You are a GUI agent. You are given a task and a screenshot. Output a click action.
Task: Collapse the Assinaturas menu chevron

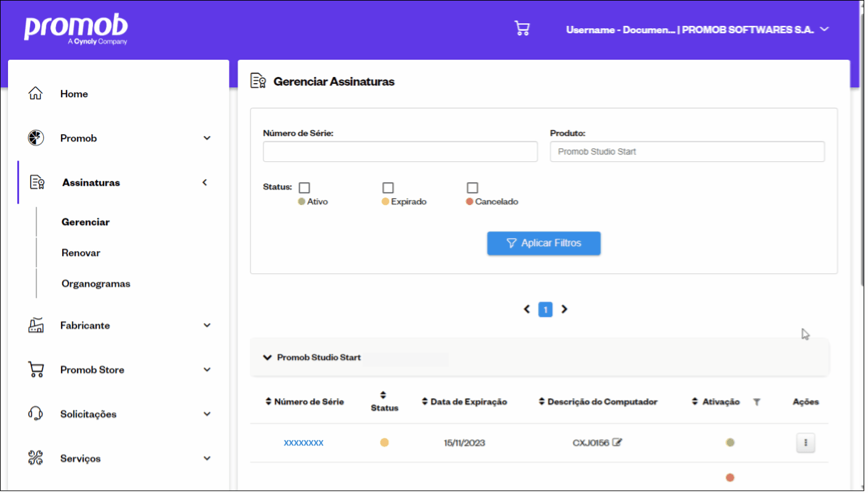205,182
